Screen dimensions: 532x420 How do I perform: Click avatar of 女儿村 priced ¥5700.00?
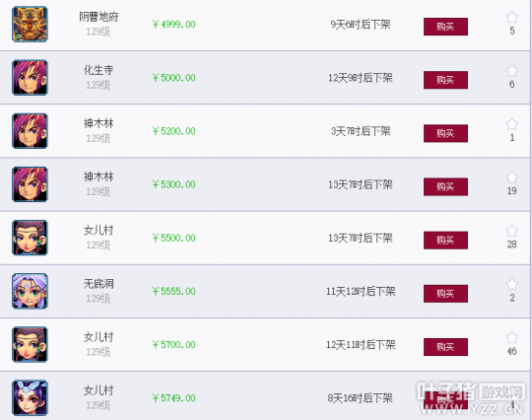[x=30, y=344]
